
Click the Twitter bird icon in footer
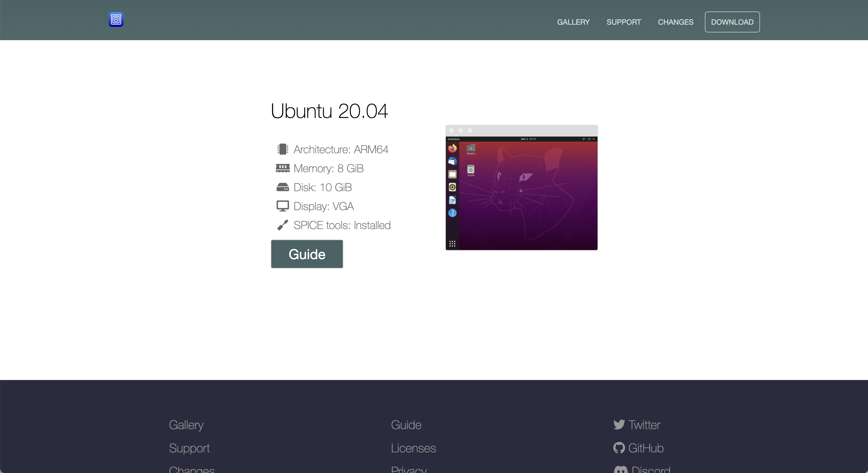[x=619, y=425]
